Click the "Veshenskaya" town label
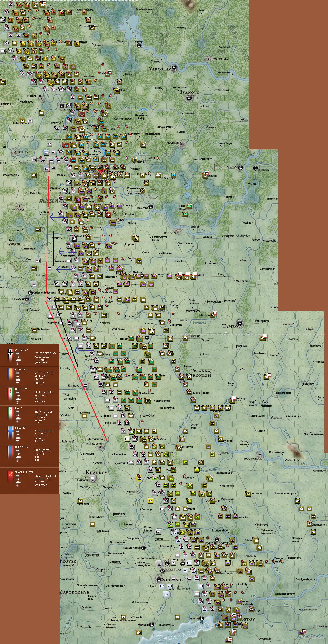This screenshot has height=644, width=328. 293,460
